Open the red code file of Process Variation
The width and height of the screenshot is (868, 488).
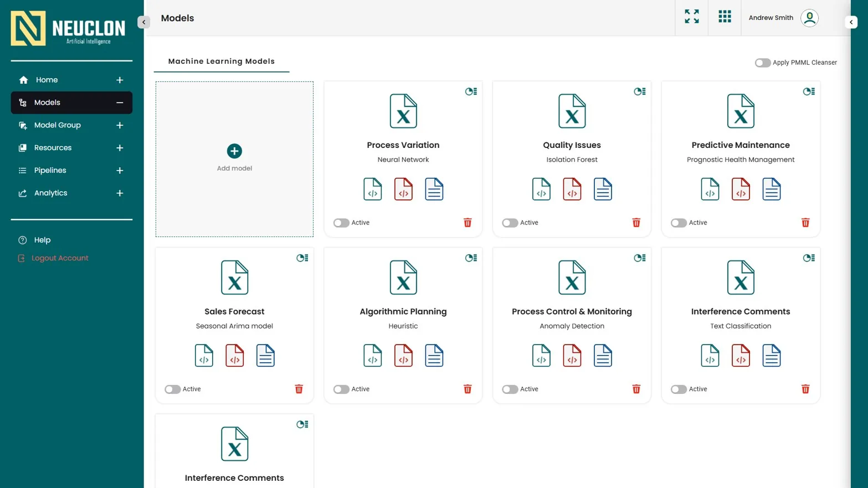[403, 189]
